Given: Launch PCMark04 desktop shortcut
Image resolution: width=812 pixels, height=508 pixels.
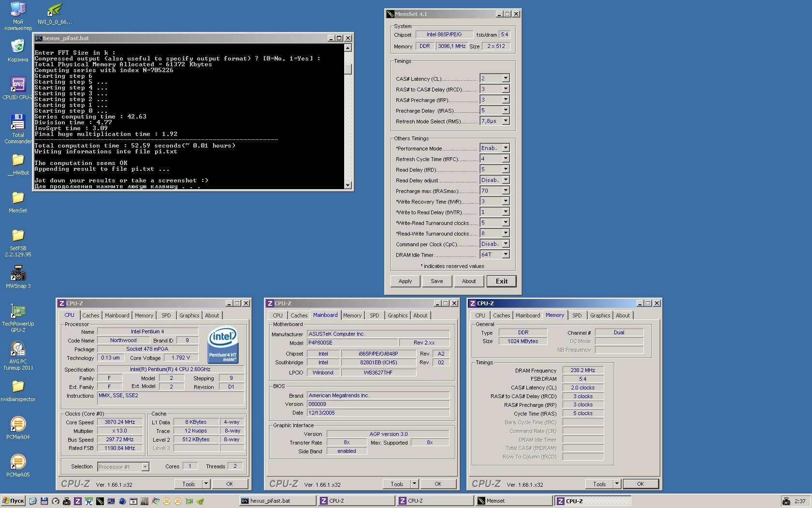Looking at the screenshot, I should tap(18, 429).
